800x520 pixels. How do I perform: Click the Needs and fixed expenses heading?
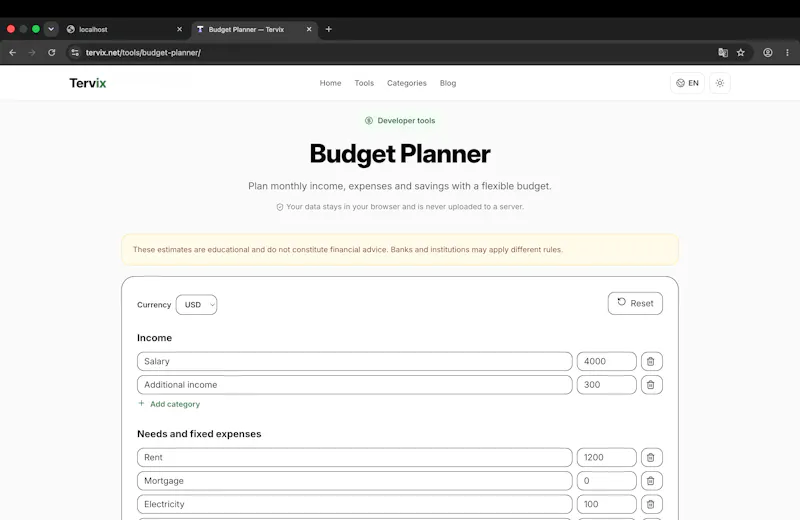pos(199,434)
